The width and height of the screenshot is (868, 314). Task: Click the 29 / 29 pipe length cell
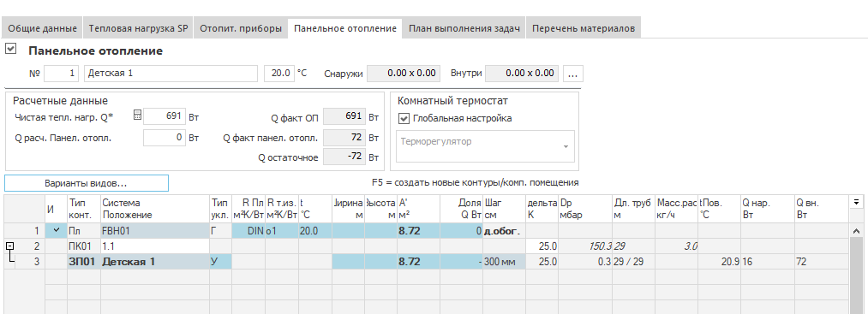[x=634, y=262]
